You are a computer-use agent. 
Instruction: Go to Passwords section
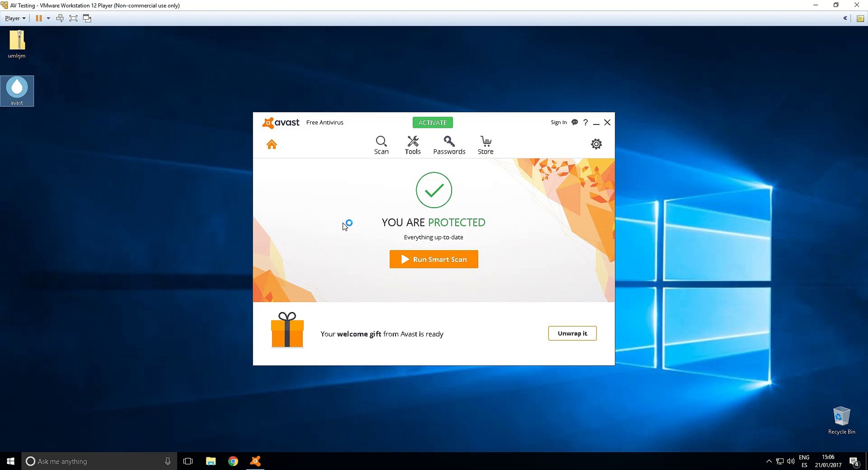[449, 145]
